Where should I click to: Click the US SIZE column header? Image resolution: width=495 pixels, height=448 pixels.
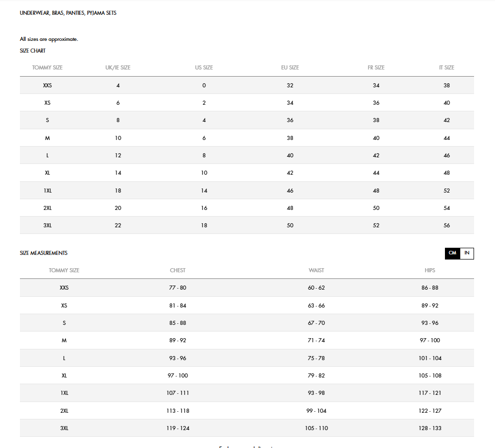[x=204, y=67]
